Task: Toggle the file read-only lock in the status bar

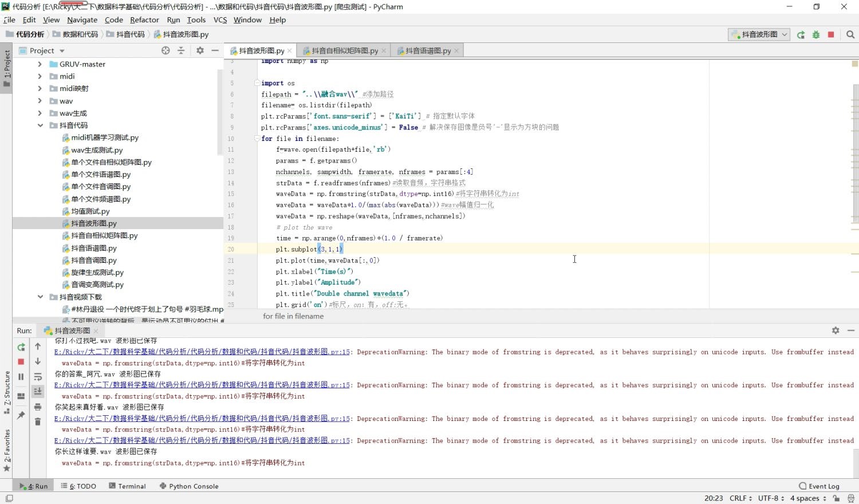Action: click(x=836, y=498)
